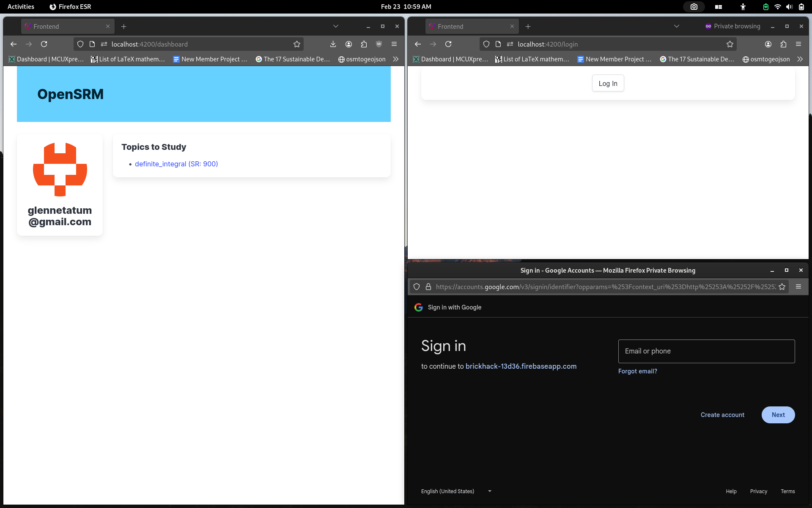Bookmark the dashboard page with star icon
Screen dimensions: 812x508
point(297,44)
